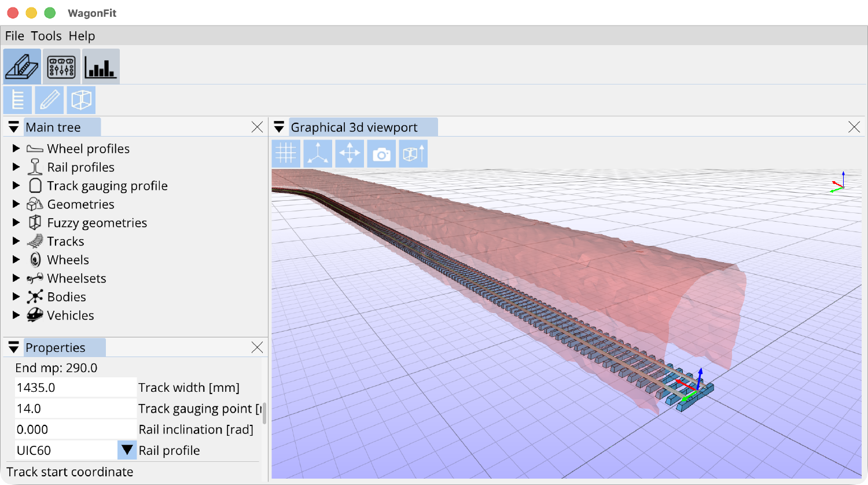Close the Main tree panel
The image size is (868, 485).
[x=258, y=127]
